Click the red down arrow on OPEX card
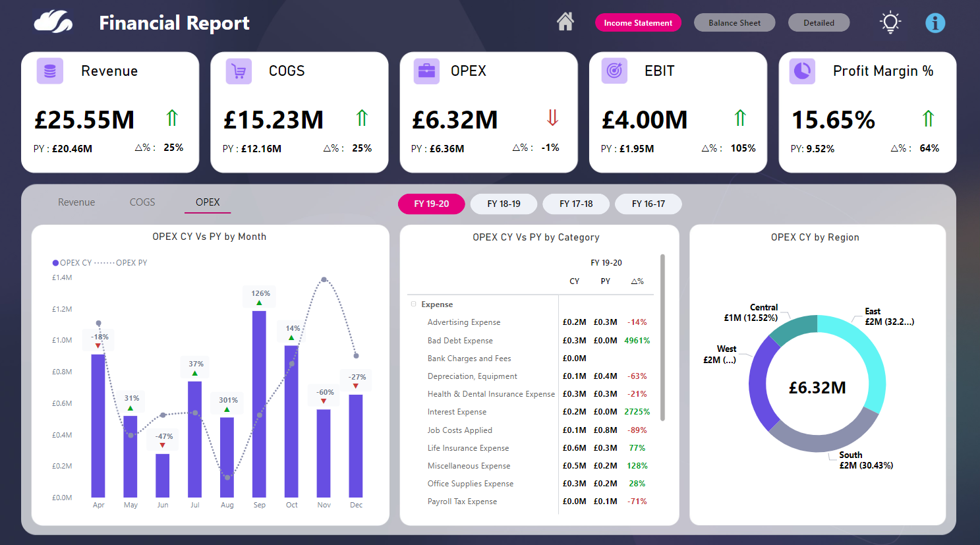 pos(552,118)
